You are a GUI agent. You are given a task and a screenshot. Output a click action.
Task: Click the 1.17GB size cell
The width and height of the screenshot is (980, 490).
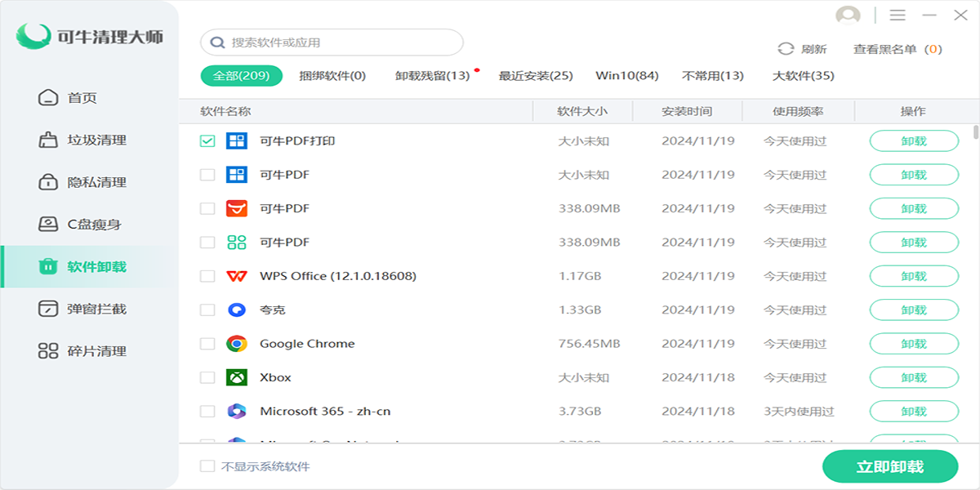(580, 276)
